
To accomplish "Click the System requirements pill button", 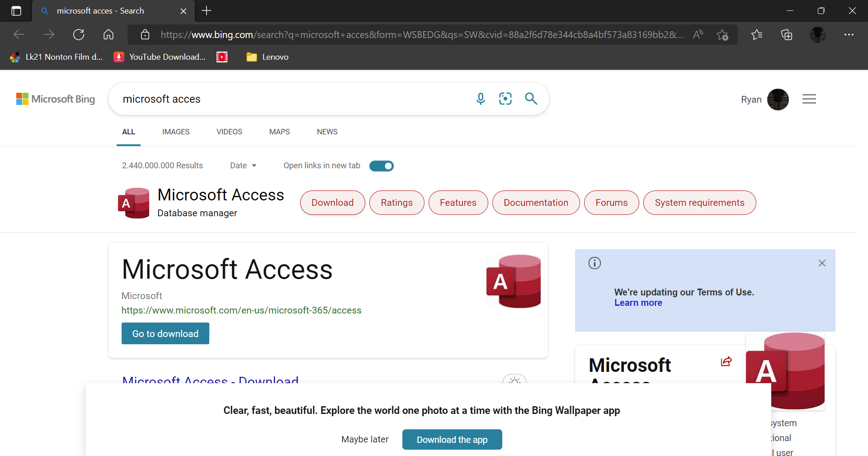I will (700, 203).
